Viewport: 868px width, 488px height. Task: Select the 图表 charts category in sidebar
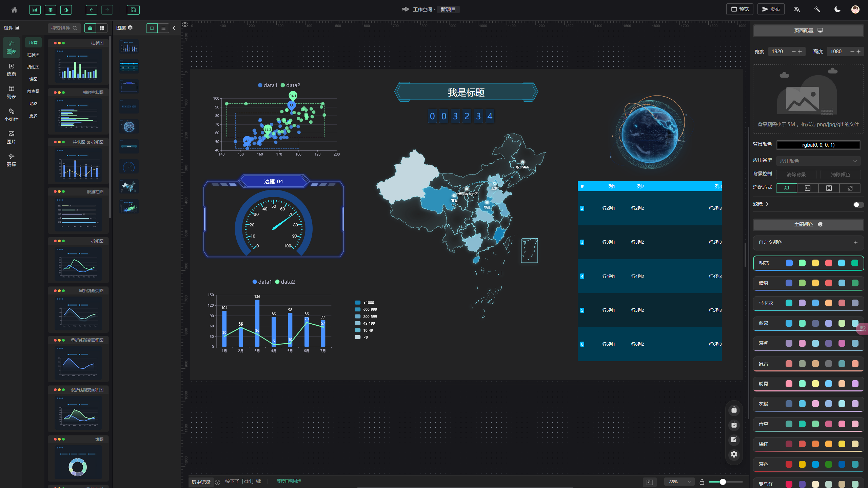(12, 47)
